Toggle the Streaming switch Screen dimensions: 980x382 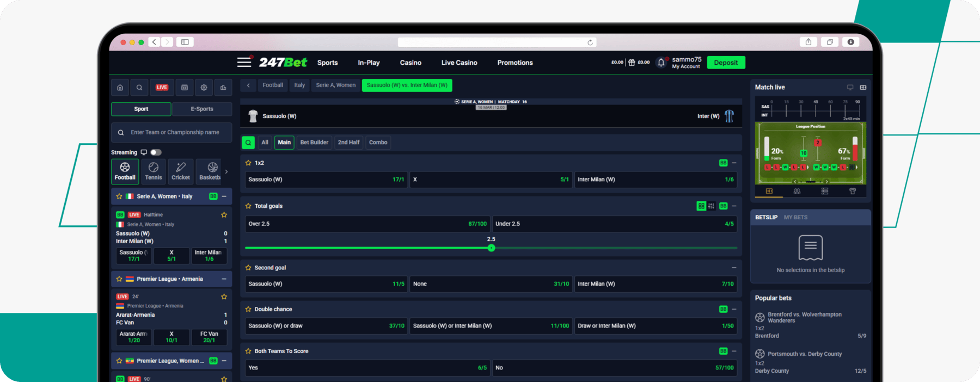[156, 152]
